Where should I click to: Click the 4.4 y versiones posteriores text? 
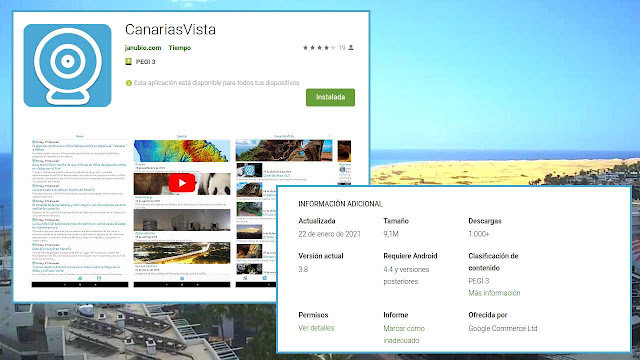(x=406, y=276)
